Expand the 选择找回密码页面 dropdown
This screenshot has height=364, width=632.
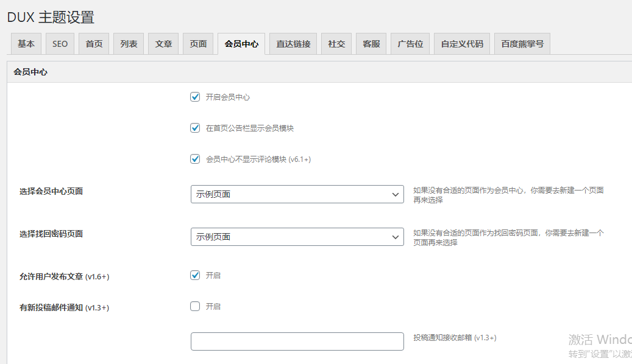297,237
